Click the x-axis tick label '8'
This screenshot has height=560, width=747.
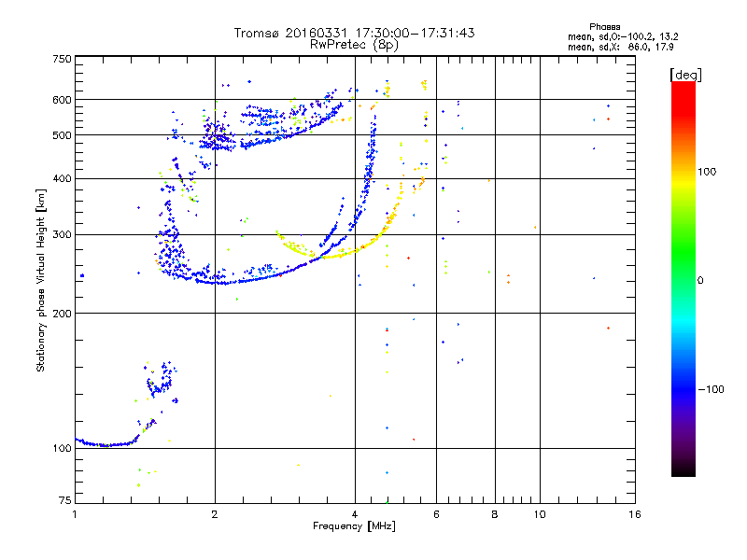[x=495, y=514]
